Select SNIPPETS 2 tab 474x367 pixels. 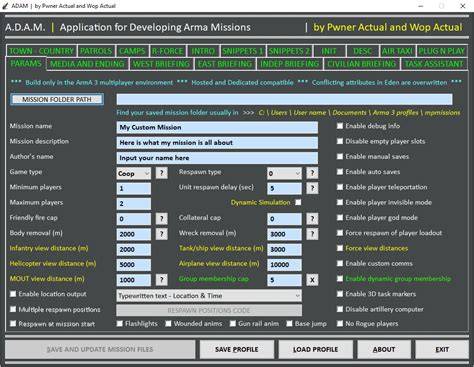pyautogui.click(x=289, y=51)
